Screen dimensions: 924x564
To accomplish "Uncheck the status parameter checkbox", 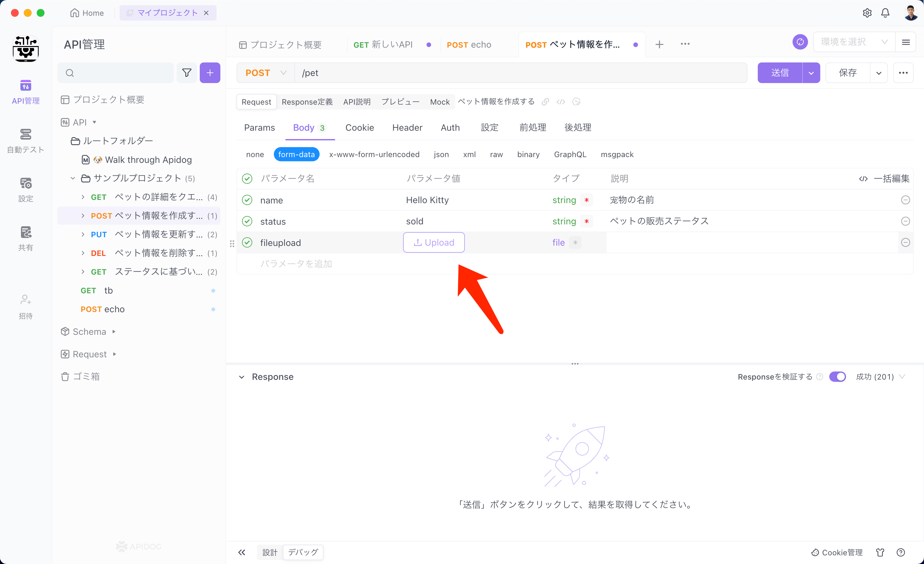I will pos(247,221).
